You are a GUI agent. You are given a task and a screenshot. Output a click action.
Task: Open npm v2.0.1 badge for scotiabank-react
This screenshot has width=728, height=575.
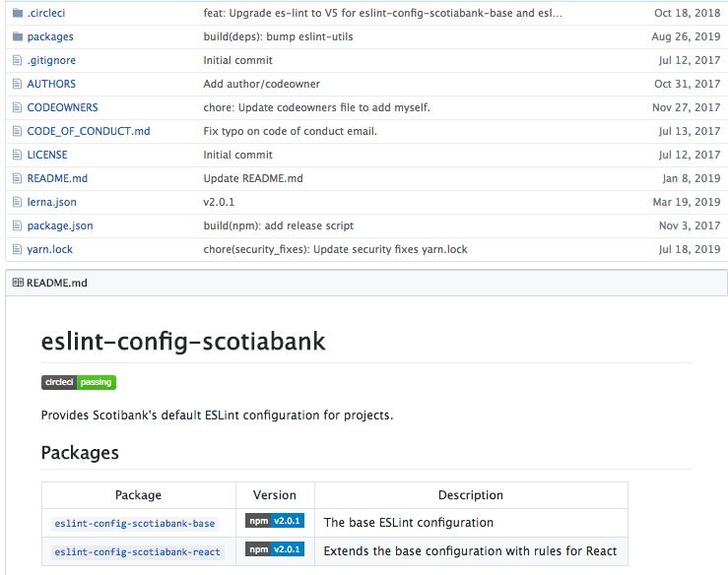point(275,549)
